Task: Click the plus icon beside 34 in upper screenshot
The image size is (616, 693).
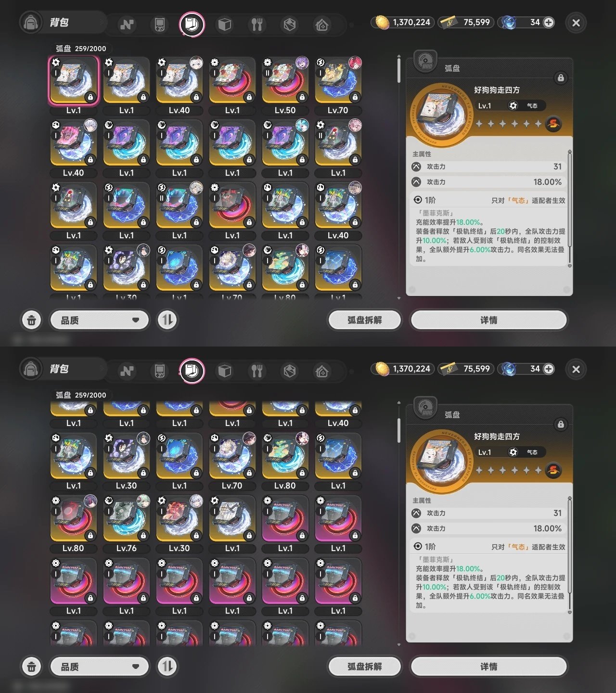Action: pos(549,22)
